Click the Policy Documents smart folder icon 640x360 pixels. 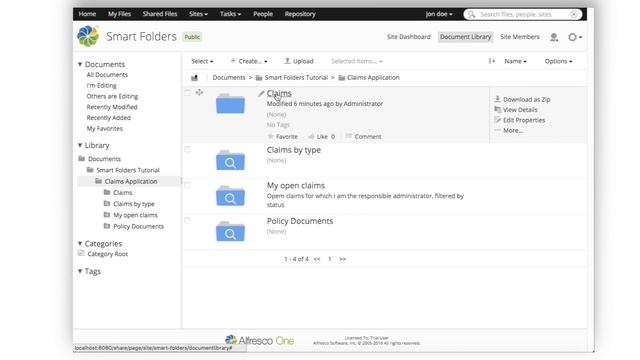[x=230, y=231]
